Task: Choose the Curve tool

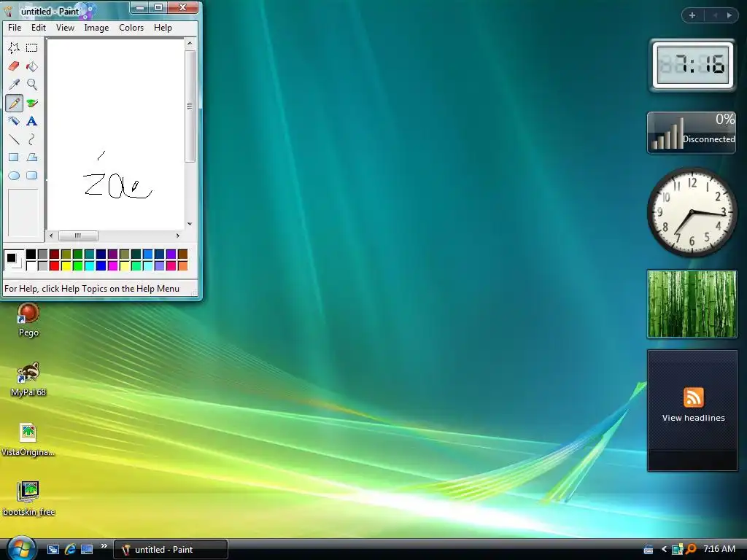Action: click(x=32, y=139)
